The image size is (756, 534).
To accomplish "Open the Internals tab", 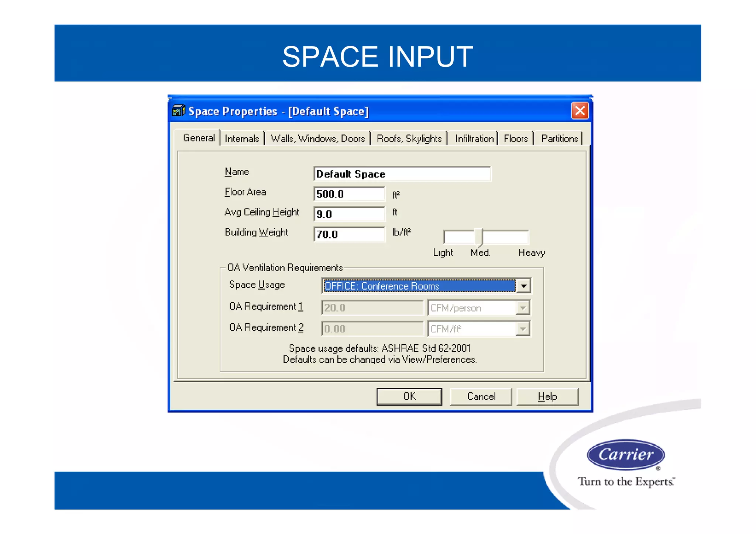I will 242,138.
